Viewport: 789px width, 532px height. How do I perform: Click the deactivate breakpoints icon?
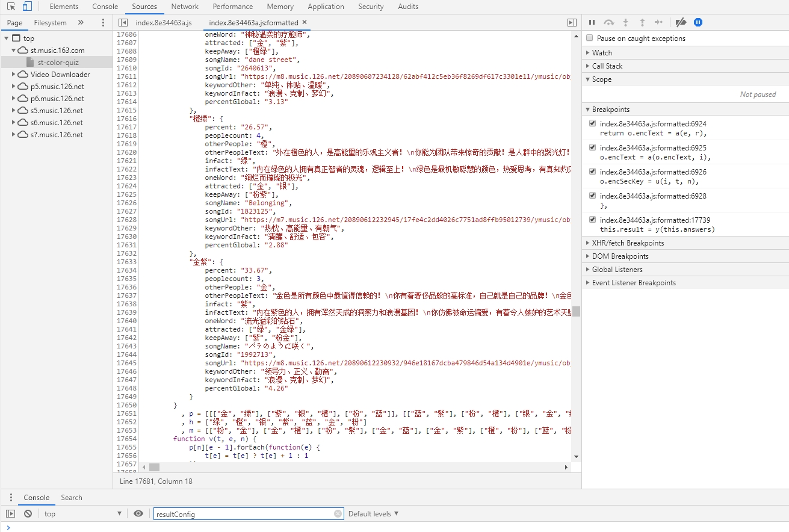coord(681,22)
